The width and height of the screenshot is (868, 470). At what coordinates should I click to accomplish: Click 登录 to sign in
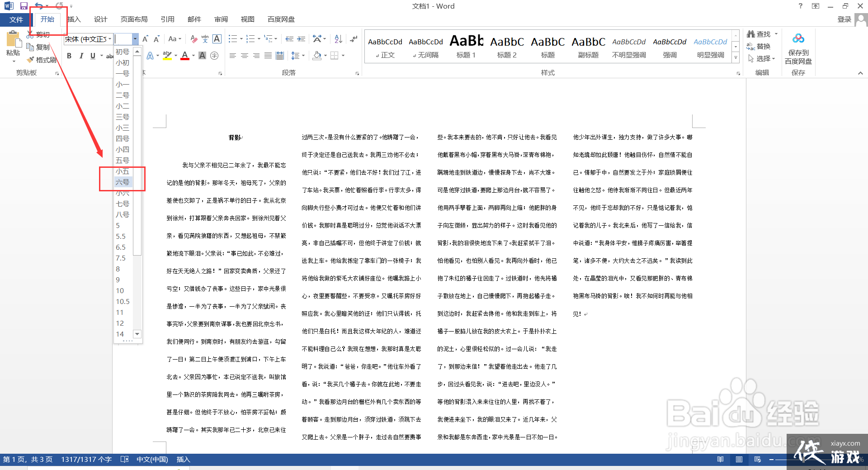844,19
